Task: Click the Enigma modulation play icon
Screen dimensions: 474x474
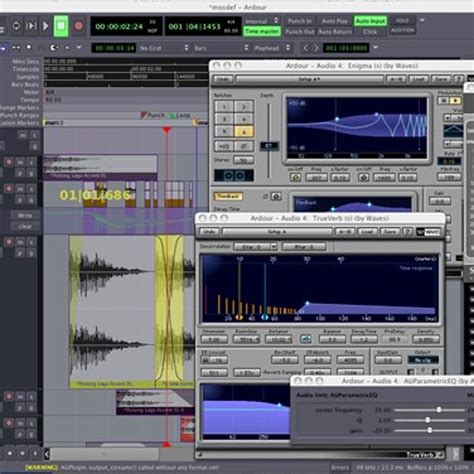Action: point(456,100)
